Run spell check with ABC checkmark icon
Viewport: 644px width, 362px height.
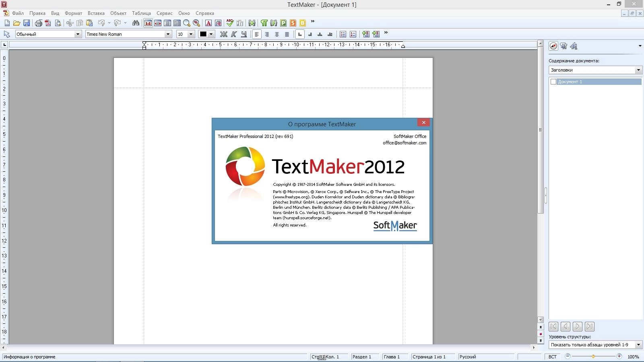230,23
